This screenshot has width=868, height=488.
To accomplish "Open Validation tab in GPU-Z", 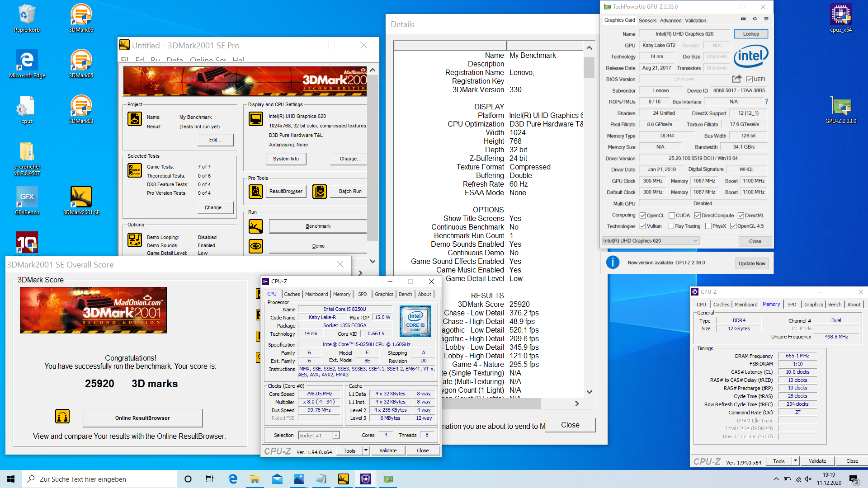I will coord(695,21).
